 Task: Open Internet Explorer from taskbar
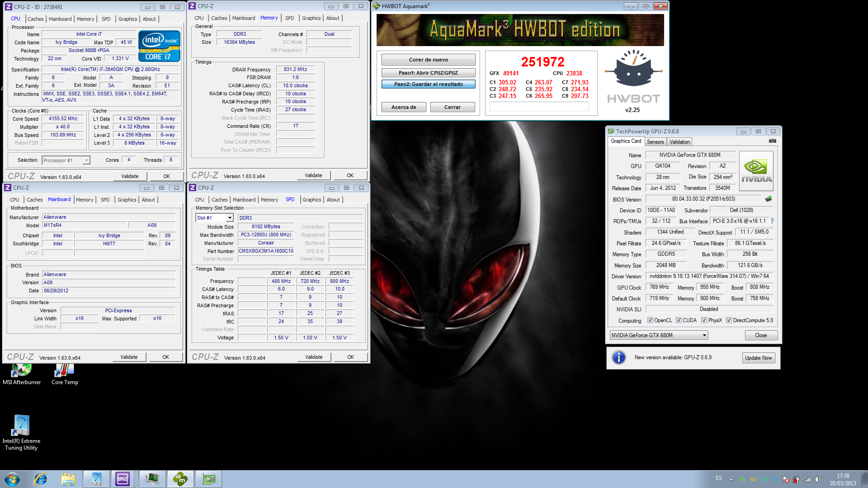[41, 479]
